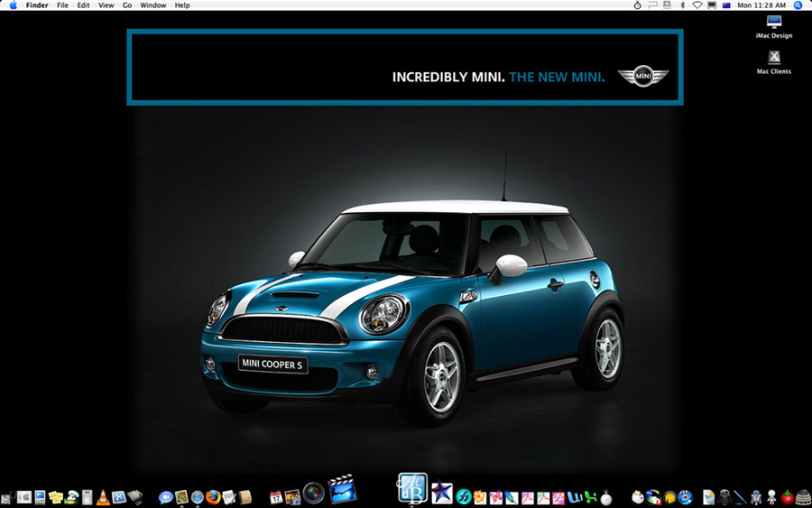
Task: Open Stickies notes in Dock
Action: (56, 497)
